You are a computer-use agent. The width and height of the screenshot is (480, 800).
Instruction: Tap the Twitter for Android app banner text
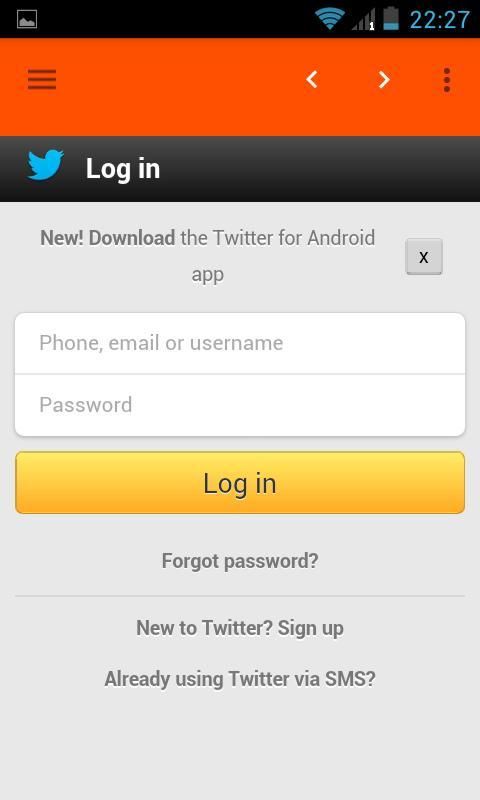pos(208,256)
